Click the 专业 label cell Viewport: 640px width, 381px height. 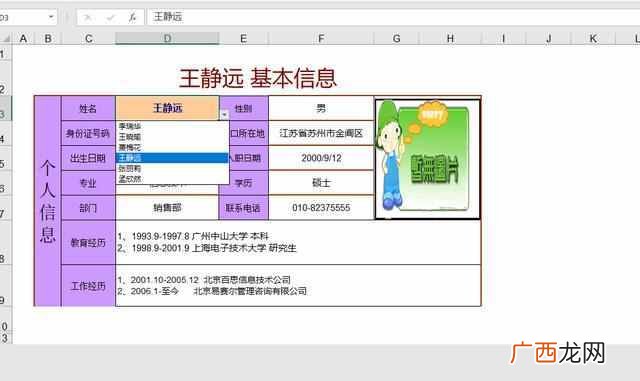pos(88,183)
